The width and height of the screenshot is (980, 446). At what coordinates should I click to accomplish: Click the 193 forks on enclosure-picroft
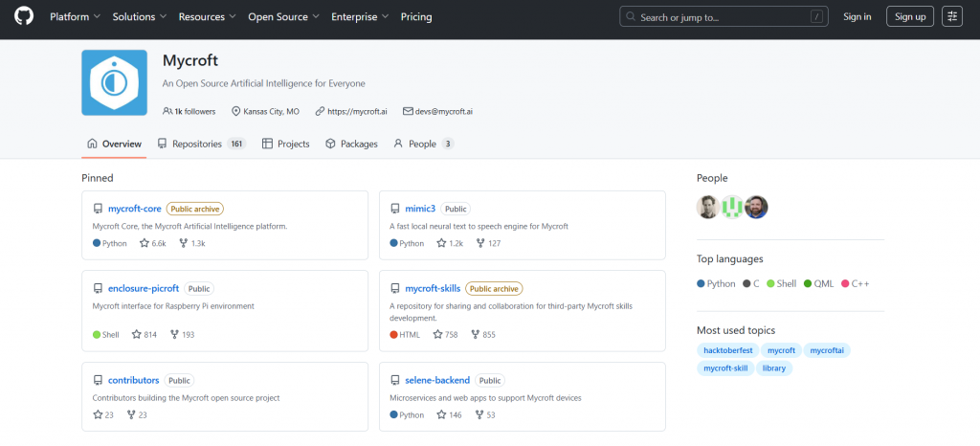point(182,335)
